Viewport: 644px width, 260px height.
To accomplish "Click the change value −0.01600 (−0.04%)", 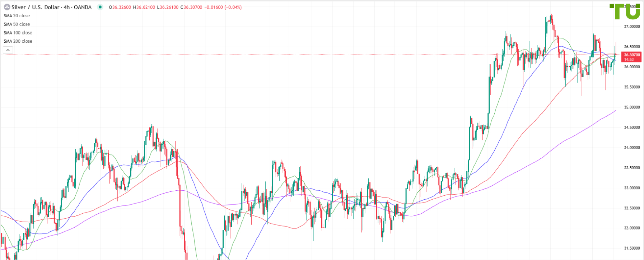I will point(223,7).
